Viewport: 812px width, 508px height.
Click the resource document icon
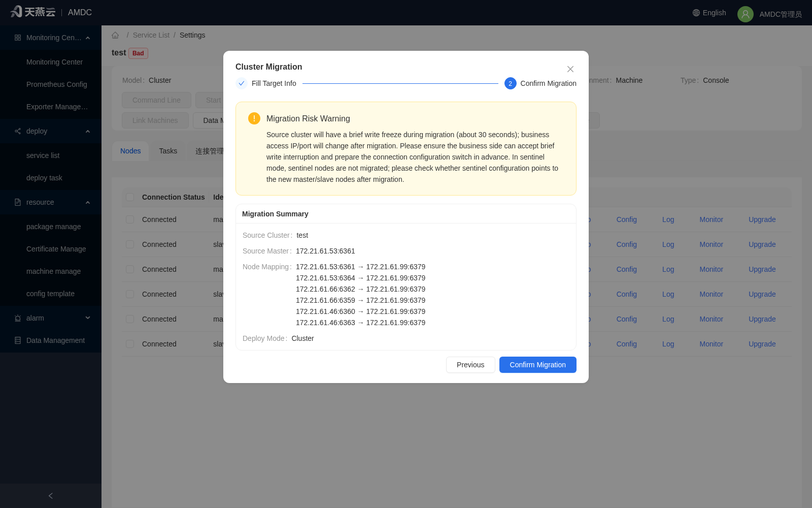coord(18,202)
